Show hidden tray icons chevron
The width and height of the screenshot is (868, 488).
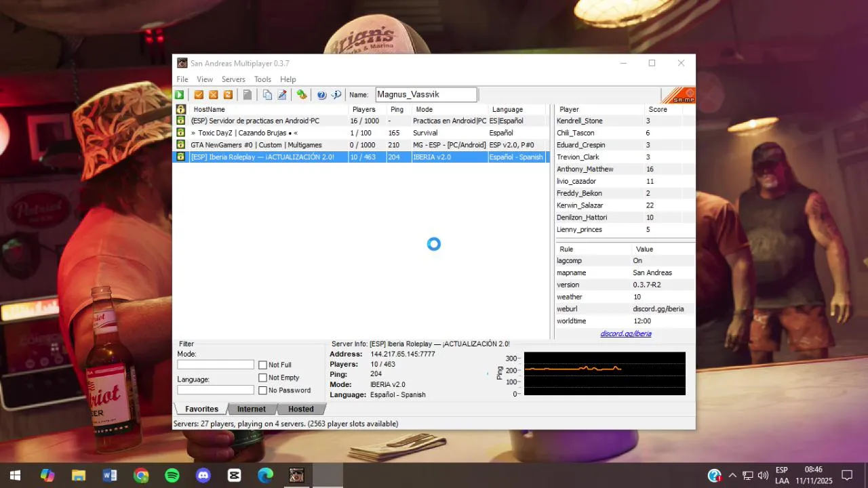coord(732,475)
